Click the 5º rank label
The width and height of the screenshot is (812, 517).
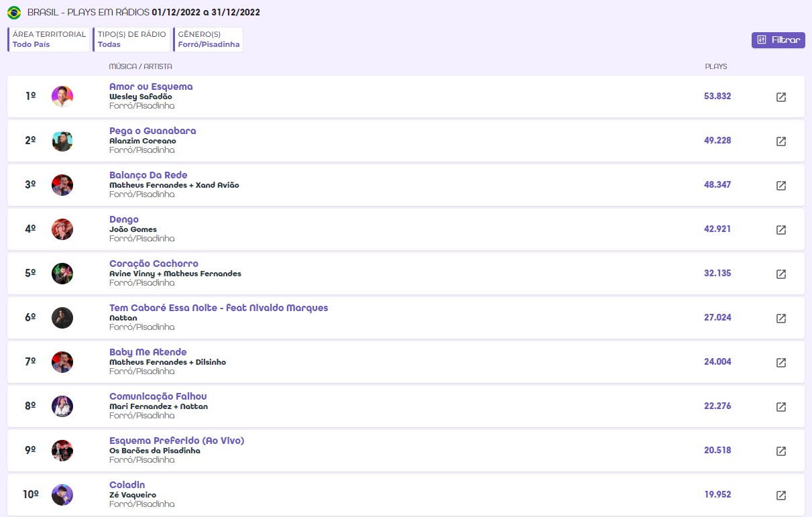(x=30, y=274)
